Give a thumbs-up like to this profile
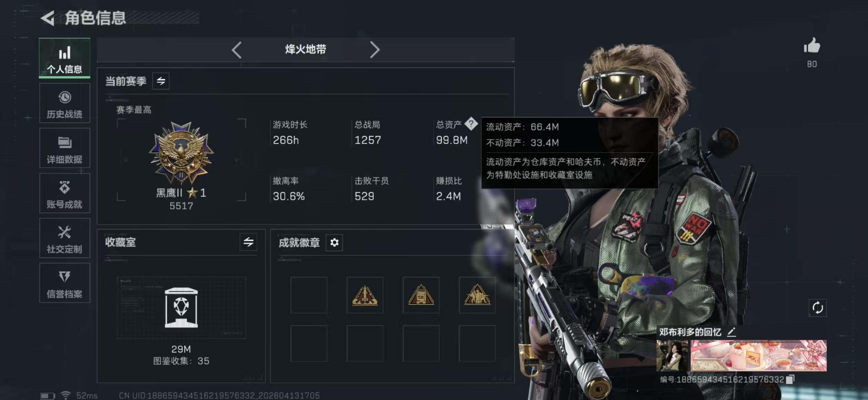The image size is (868, 400). (x=812, y=45)
